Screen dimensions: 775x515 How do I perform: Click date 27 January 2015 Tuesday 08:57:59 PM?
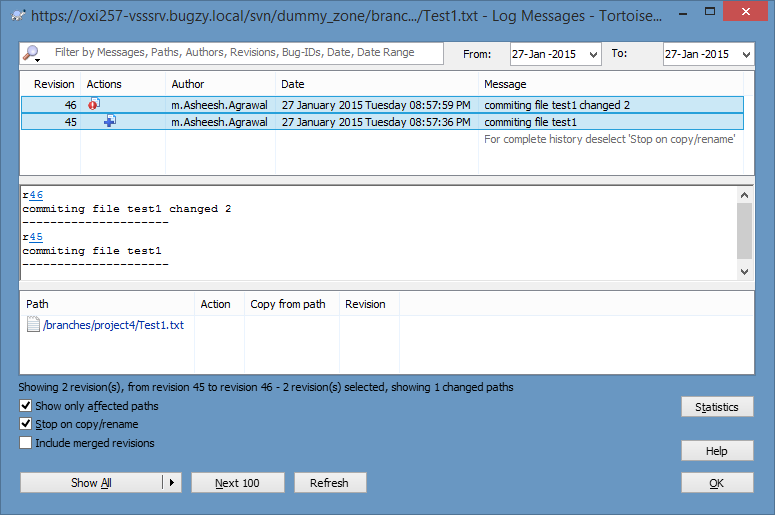(x=376, y=105)
